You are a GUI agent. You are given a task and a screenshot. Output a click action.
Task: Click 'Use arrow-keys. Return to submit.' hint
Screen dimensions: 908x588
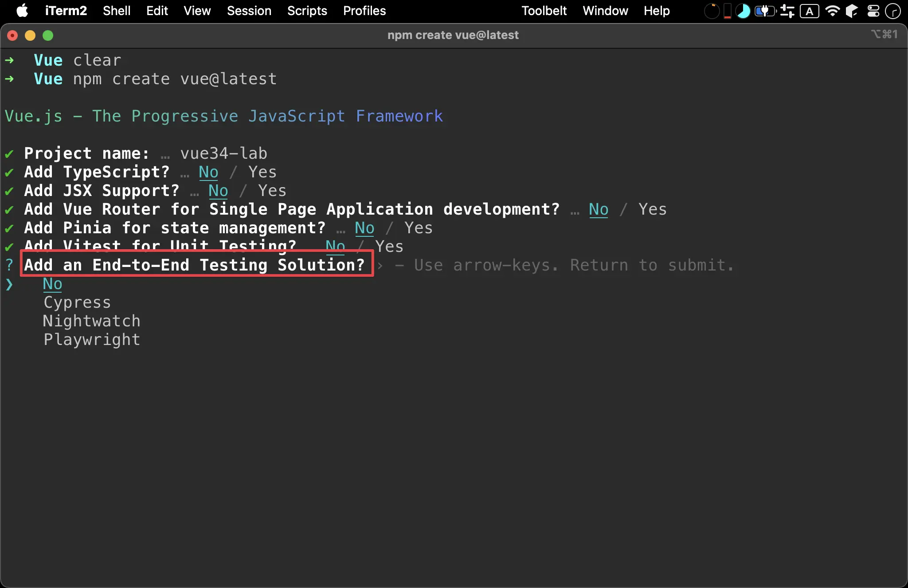pos(574,265)
